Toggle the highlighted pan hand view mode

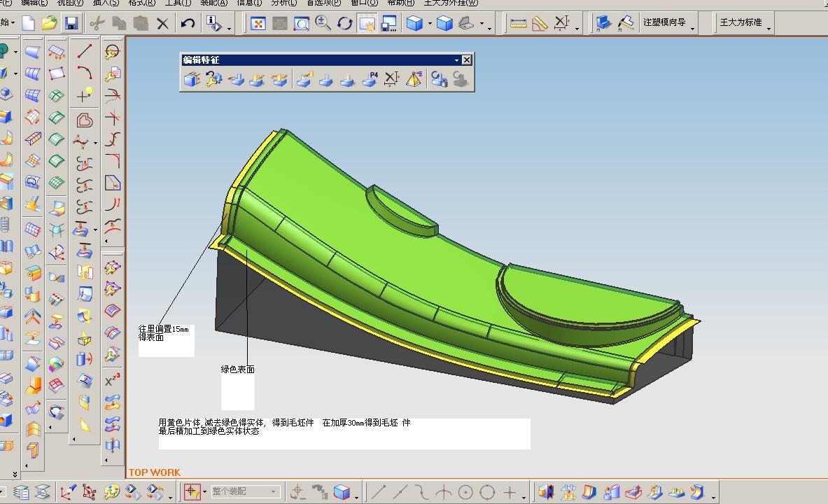point(366,24)
